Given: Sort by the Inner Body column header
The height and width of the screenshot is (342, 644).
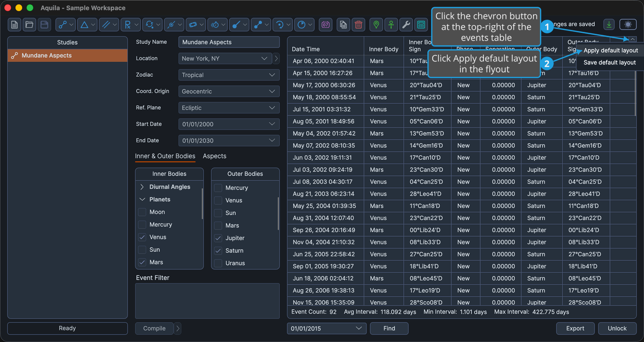Looking at the screenshot, I should click(x=384, y=49).
